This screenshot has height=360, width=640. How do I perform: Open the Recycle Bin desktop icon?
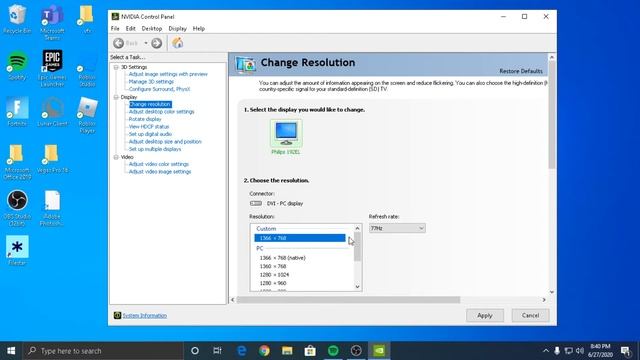[17, 19]
